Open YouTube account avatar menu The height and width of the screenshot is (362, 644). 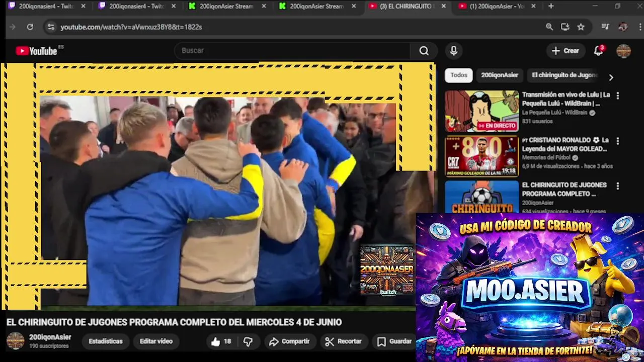(623, 51)
